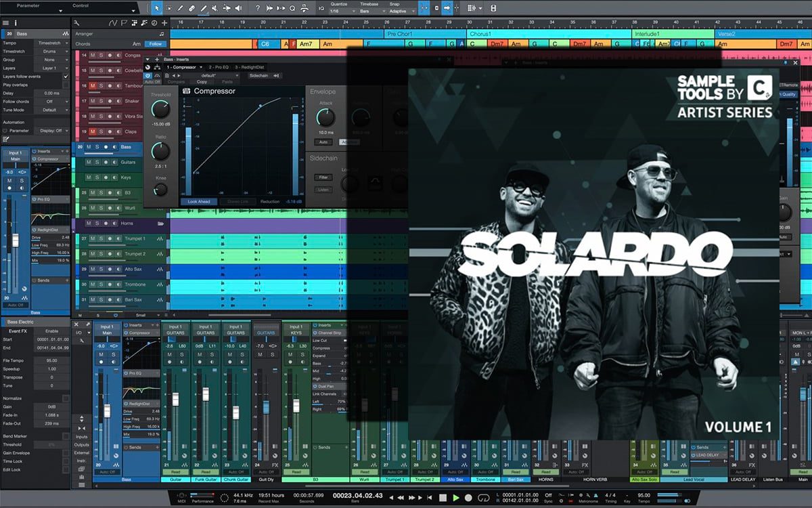Mute the Congas track

pyautogui.click(x=93, y=55)
